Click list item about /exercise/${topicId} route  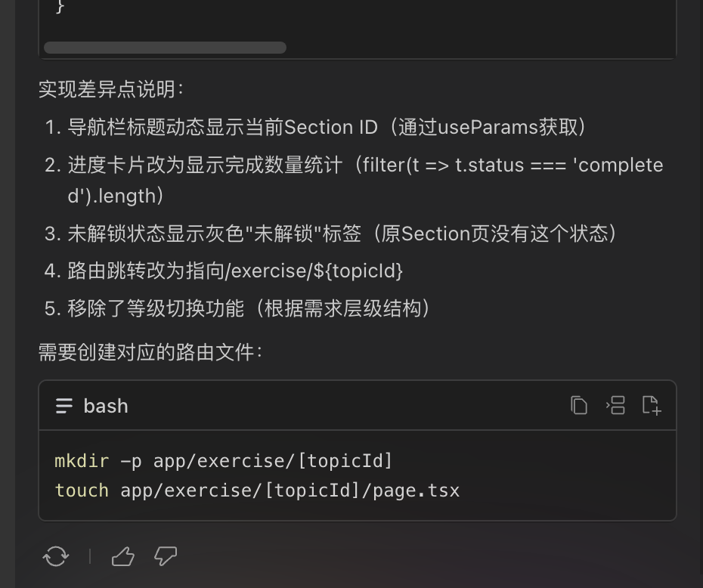235,271
